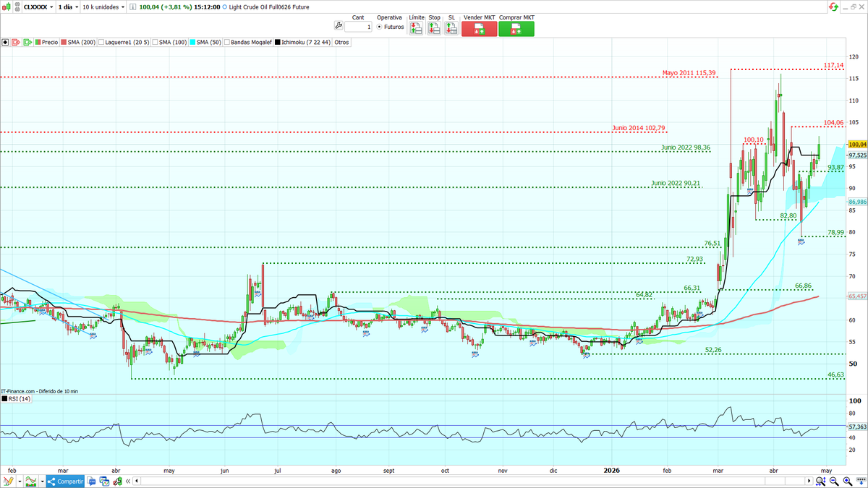Open the drawing tools dropdown arrow
This screenshot has width=868, height=488.
pyautogui.click(x=20, y=481)
